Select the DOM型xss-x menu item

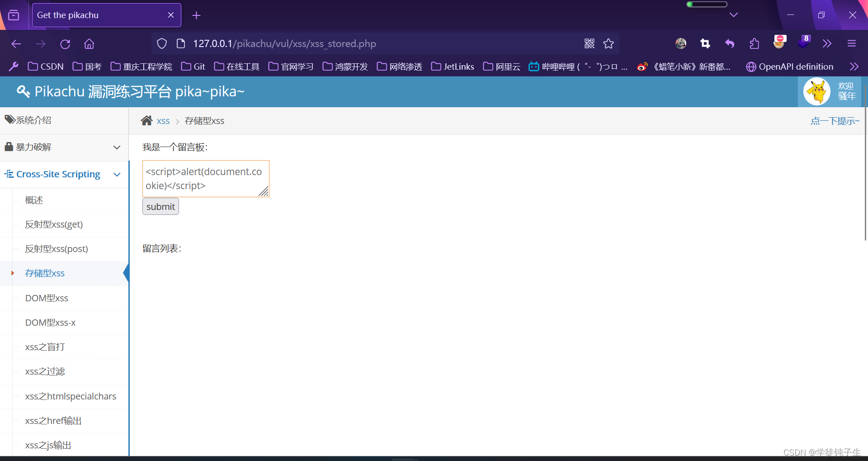click(x=64, y=323)
